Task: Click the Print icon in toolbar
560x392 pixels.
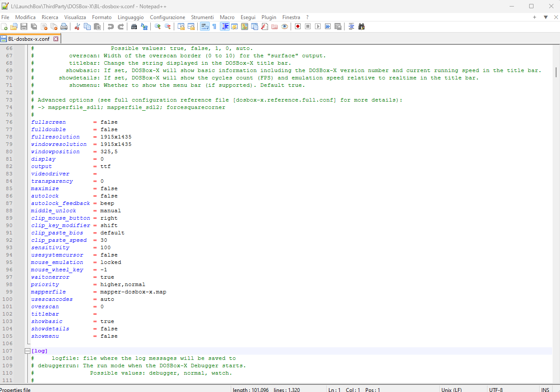Action: coord(64,26)
